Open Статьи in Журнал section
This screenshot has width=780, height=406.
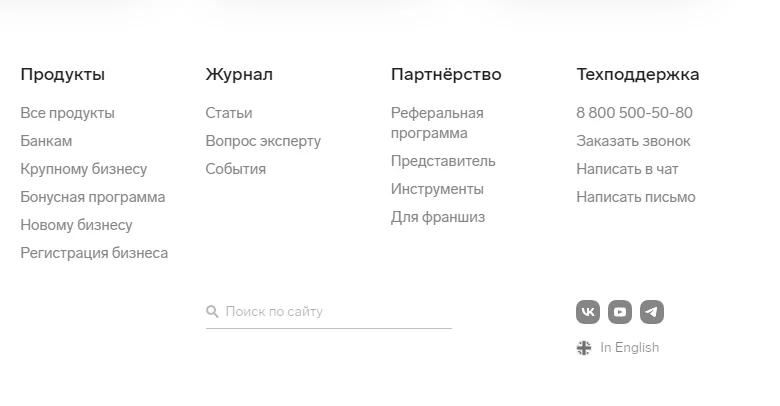click(x=229, y=113)
